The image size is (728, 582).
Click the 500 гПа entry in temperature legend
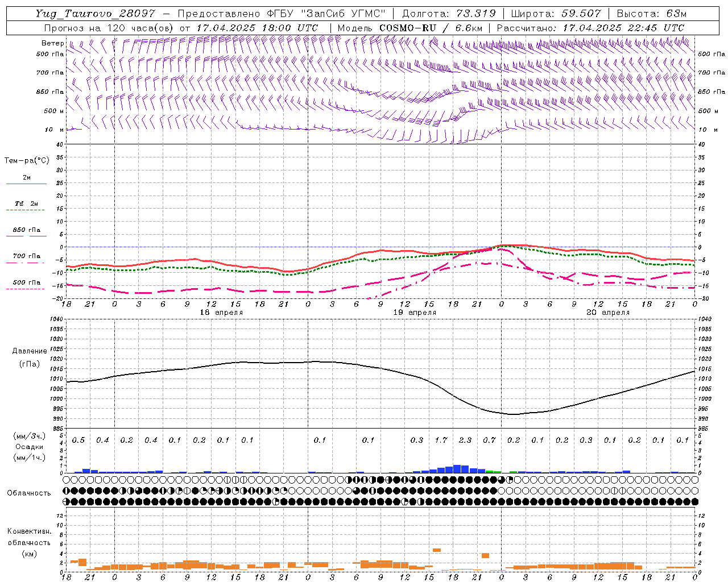click(x=27, y=282)
